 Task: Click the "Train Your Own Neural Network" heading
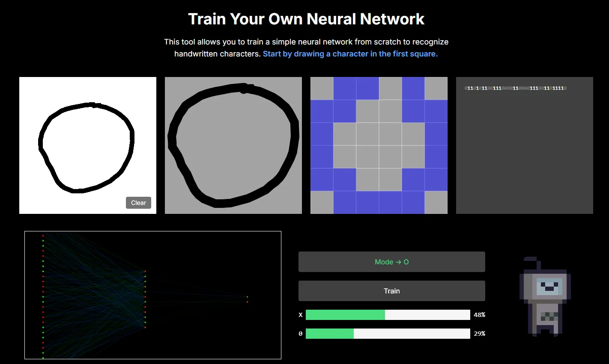pyautogui.click(x=306, y=19)
